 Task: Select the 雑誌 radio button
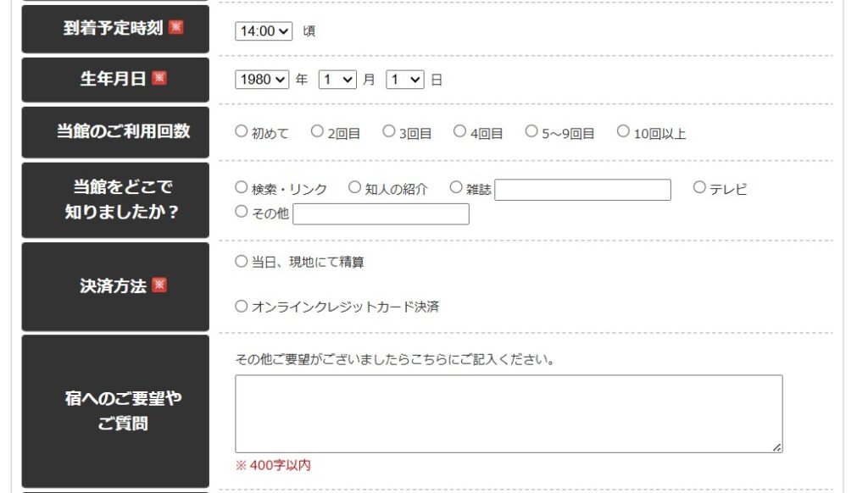click(x=456, y=187)
